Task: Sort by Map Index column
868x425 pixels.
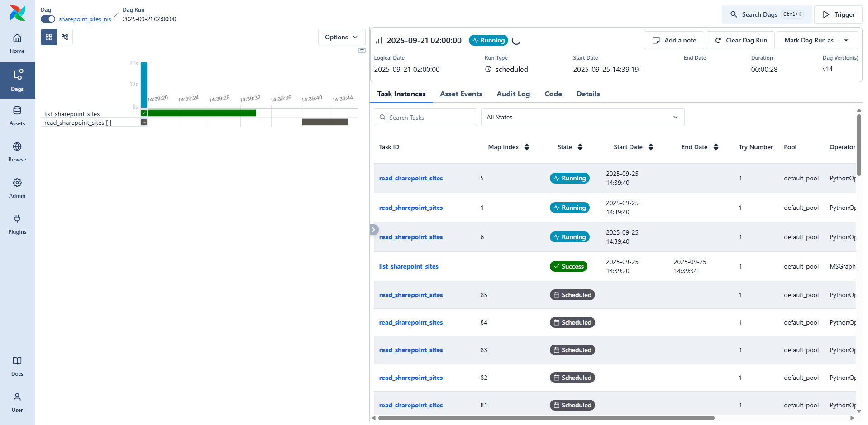Action: (527, 147)
